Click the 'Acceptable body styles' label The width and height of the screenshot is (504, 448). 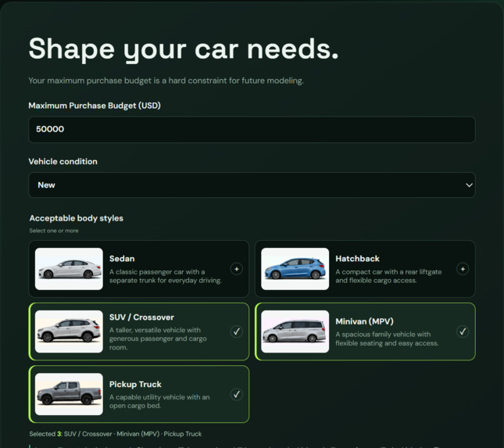coord(76,218)
